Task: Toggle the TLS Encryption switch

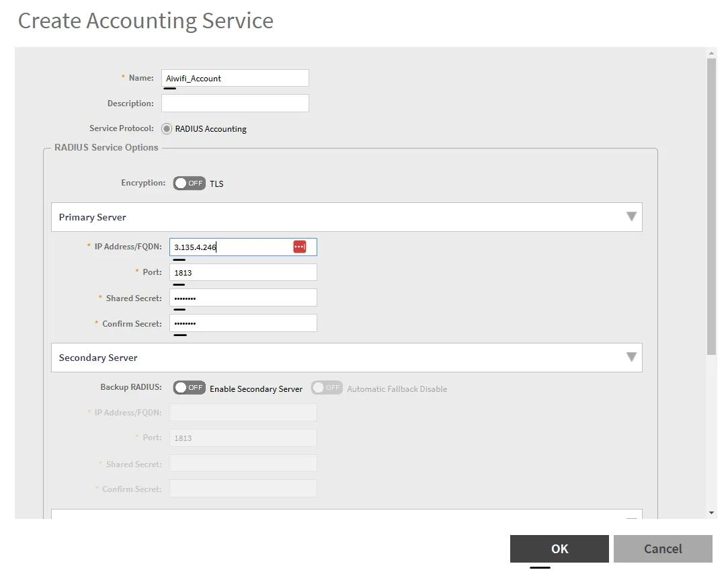Action: point(189,183)
